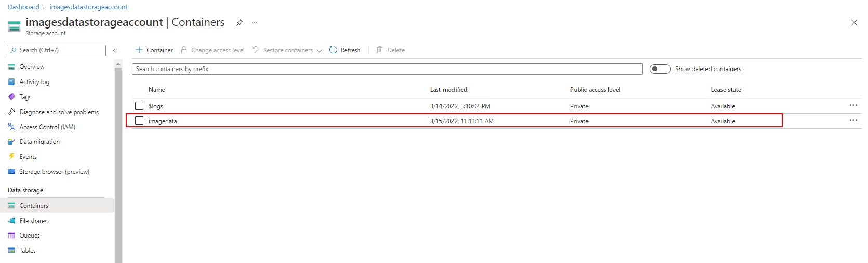Image resolution: width=868 pixels, height=263 pixels.
Task: Click the Data migration icon
Action: [x=11, y=142]
